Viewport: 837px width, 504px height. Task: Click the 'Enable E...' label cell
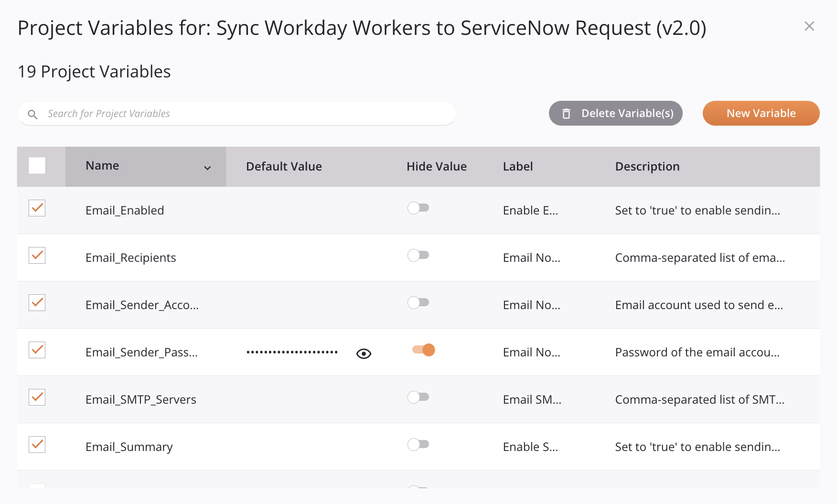pyautogui.click(x=530, y=210)
